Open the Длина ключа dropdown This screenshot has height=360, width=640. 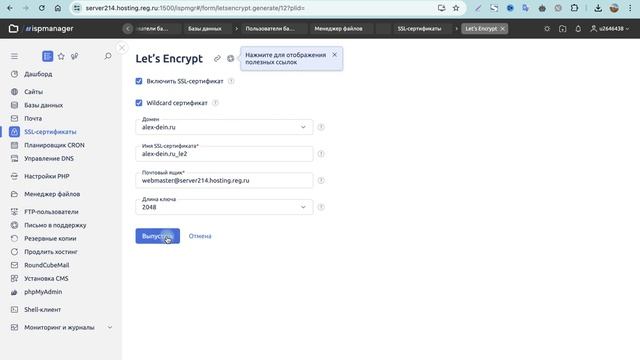pyautogui.click(x=224, y=207)
